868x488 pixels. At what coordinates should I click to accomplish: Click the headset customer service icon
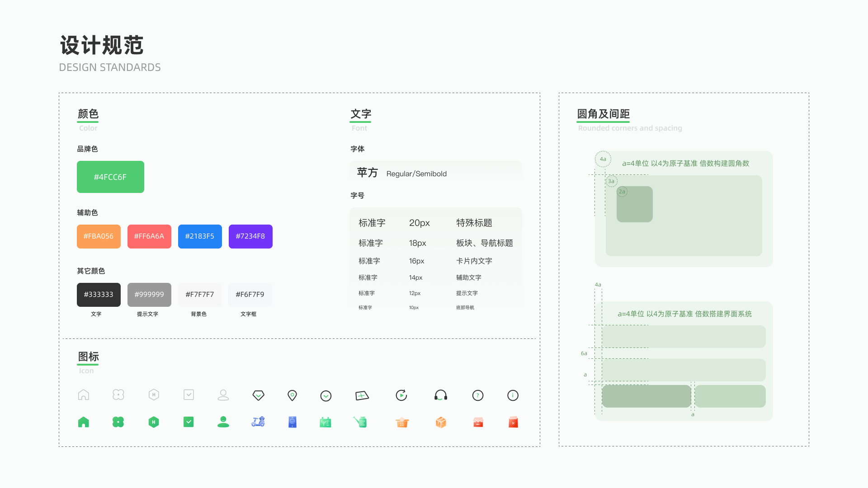(x=440, y=395)
